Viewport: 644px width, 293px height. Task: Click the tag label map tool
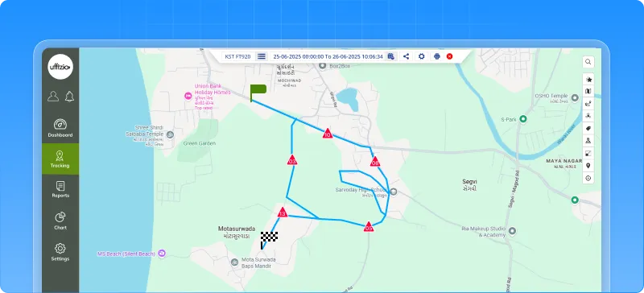588,129
